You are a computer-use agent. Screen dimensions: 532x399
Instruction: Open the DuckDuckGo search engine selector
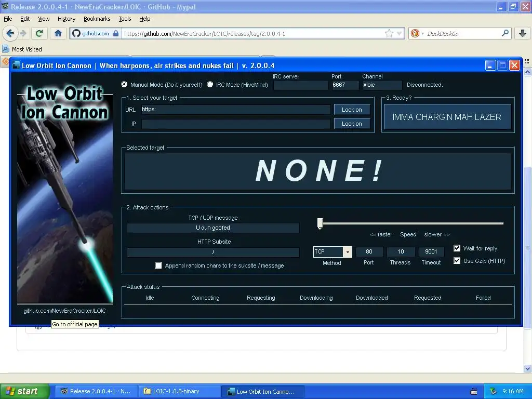(417, 33)
